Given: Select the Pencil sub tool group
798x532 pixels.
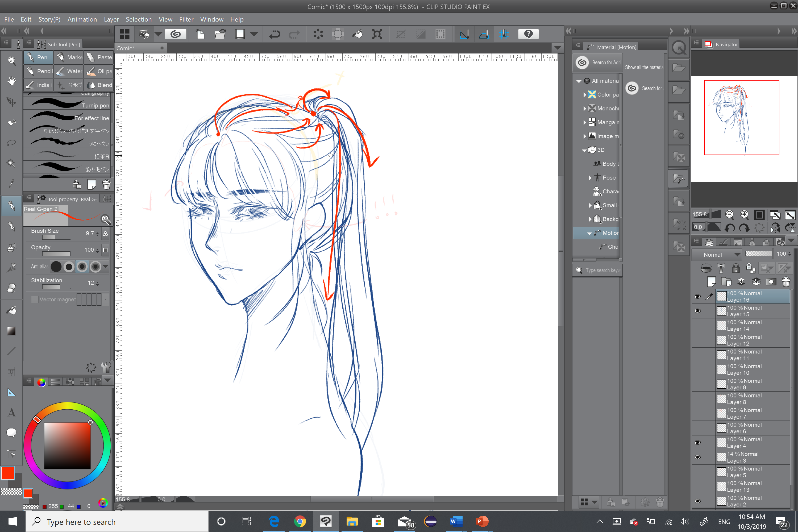Looking at the screenshot, I should [x=39, y=71].
